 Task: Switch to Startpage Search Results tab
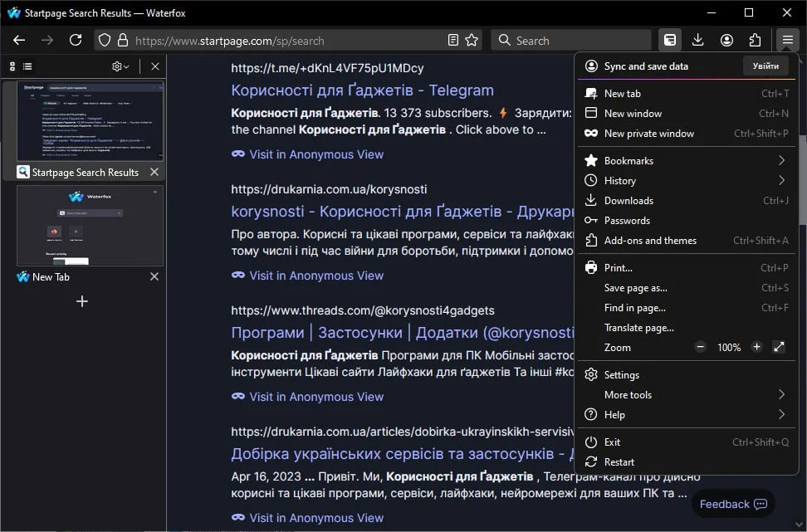(x=85, y=173)
